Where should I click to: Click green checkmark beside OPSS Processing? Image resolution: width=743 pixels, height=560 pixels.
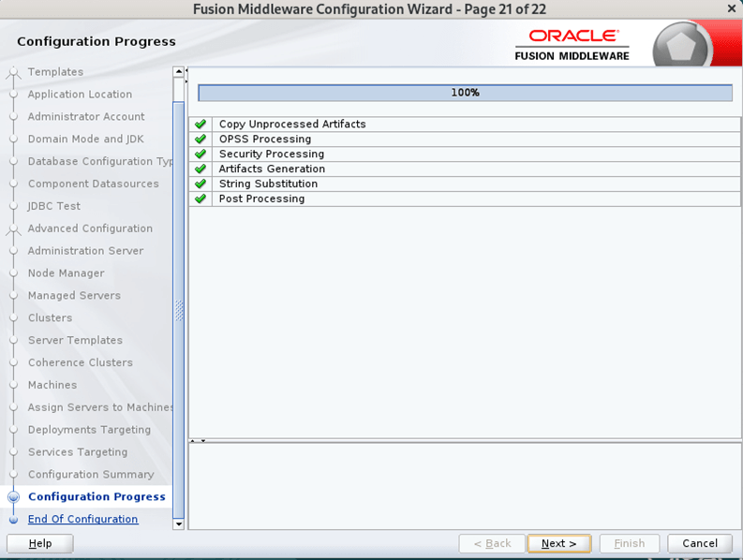pos(201,139)
